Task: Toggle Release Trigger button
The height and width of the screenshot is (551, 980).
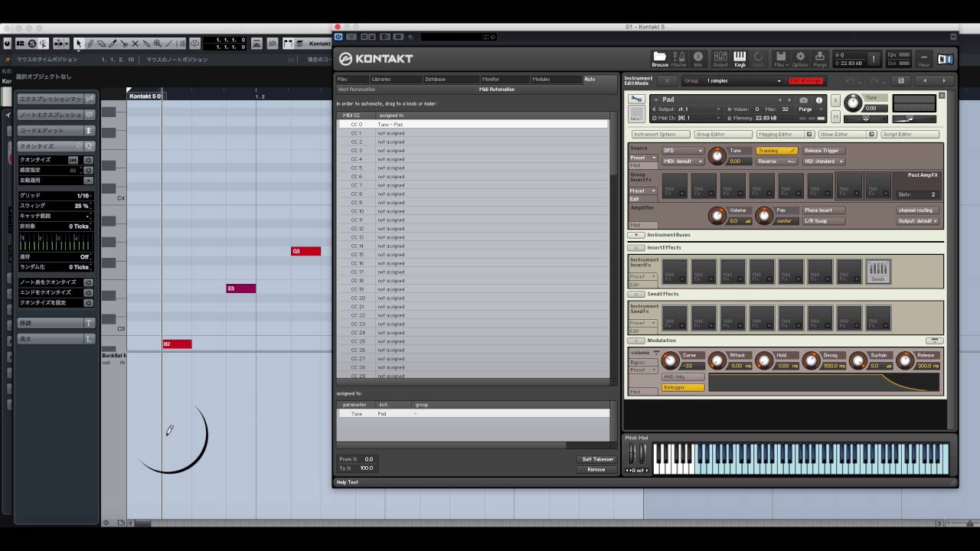Action: 823,151
